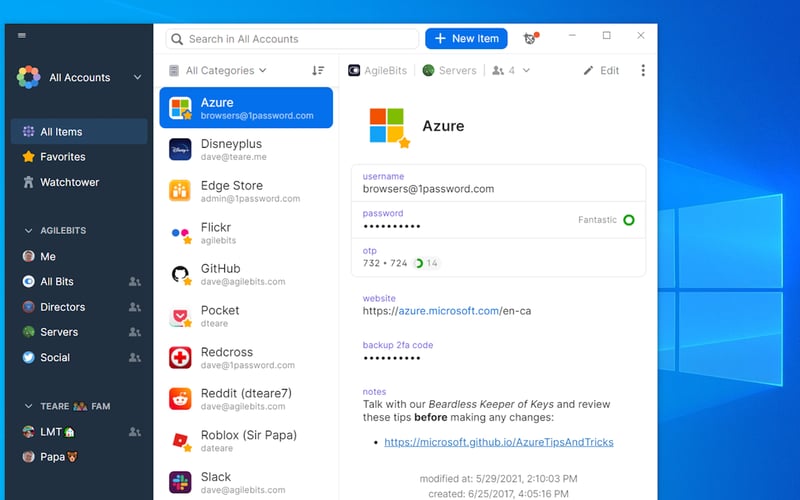Open the Pocket entry
This screenshot has width=800, height=500.
click(246, 316)
